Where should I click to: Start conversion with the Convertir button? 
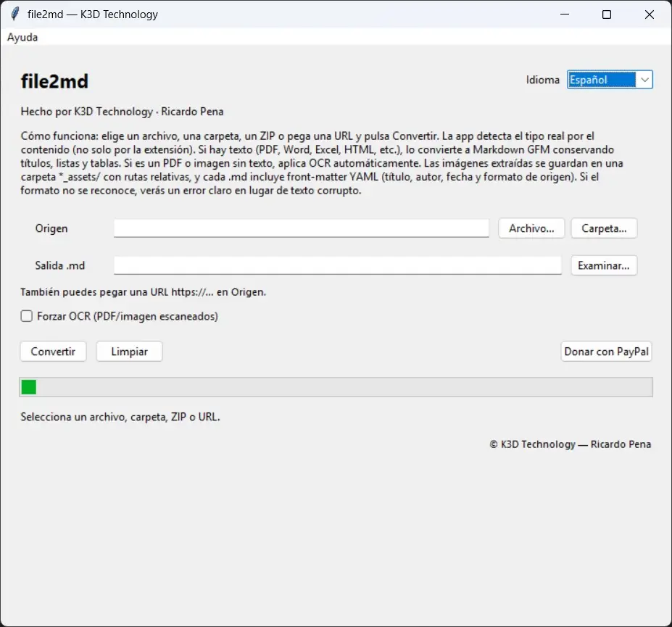point(53,352)
